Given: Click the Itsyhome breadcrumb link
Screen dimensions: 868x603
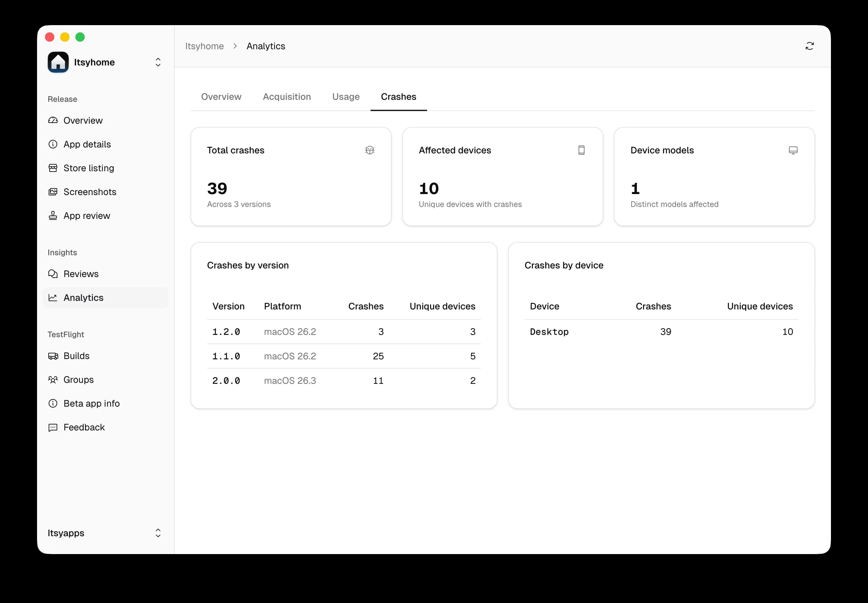Looking at the screenshot, I should (x=204, y=46).
